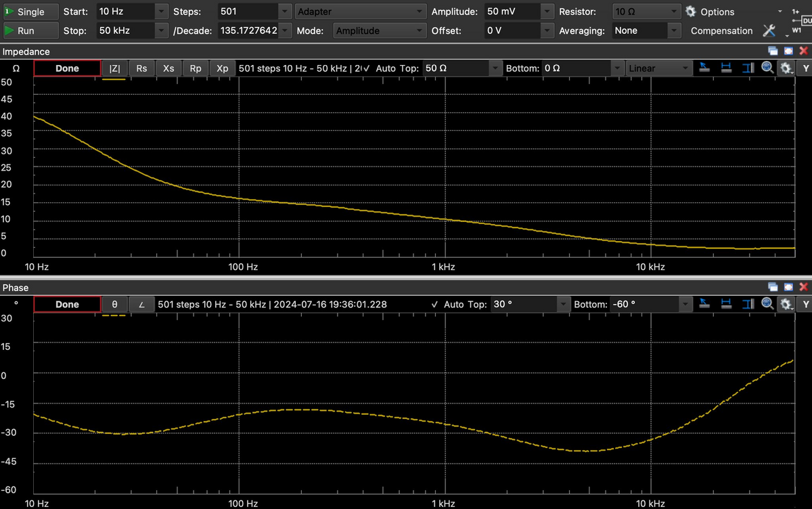Screen dimensions: 812x509
Task: Expand the arrow next to Options
Action: tap(781, 12)
